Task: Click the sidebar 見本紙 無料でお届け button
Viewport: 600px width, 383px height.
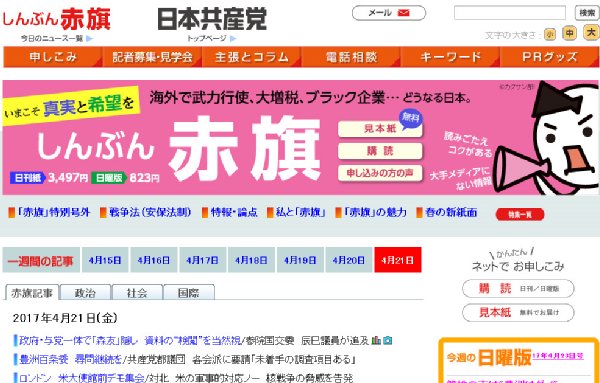Action: [x=518, y=313]
